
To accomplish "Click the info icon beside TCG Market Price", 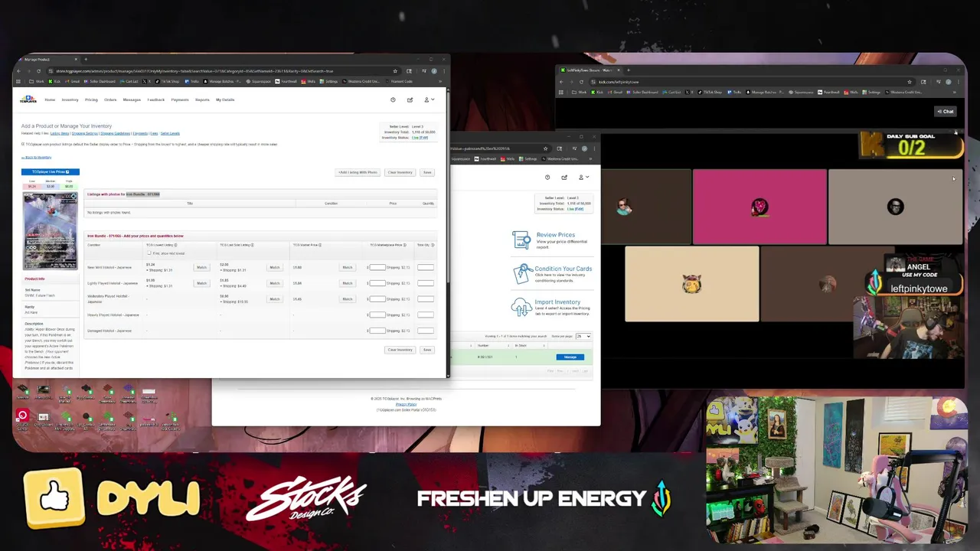I will click(320, 245).
